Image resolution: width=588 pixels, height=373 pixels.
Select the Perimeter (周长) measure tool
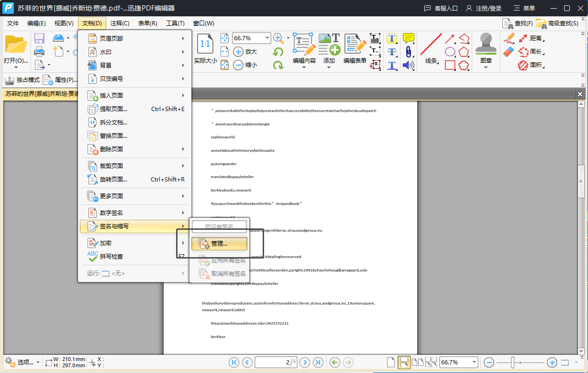coord(531,52)
